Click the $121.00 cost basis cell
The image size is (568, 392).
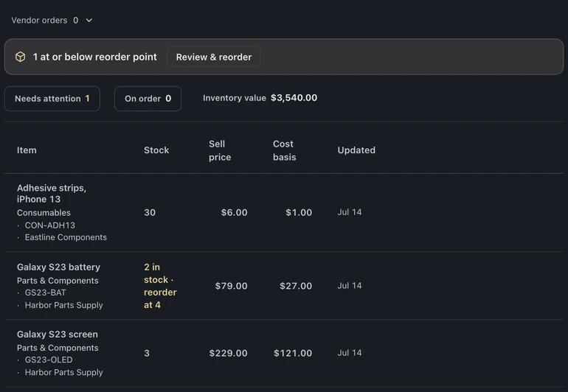pyautogui.click(x=293, y=353)
